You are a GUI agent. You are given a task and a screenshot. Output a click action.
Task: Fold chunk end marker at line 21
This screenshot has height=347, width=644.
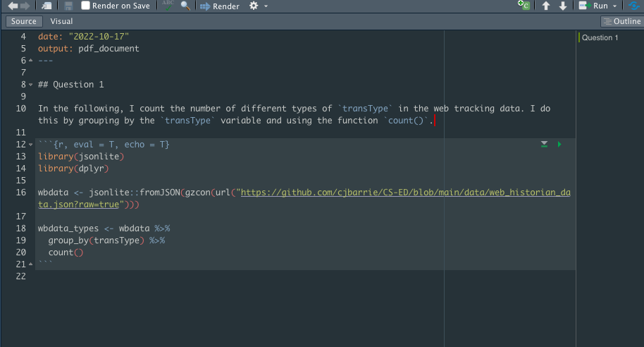coord(31,264)
